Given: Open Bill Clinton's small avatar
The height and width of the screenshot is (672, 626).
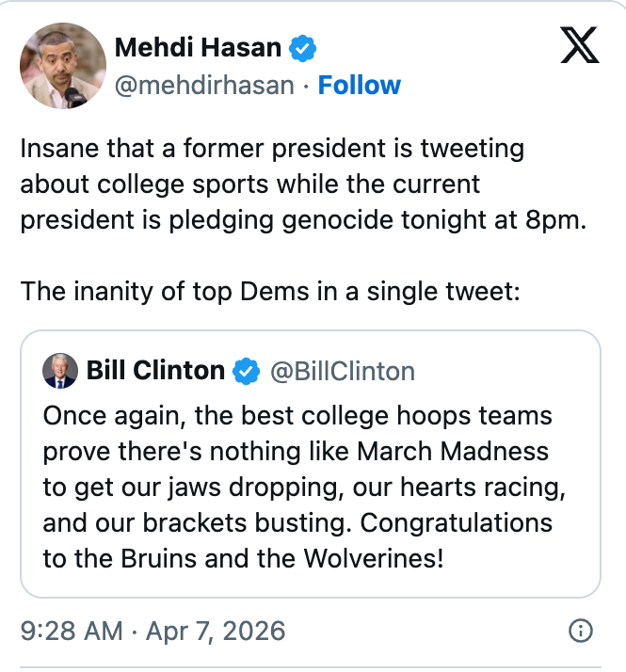Looking at the screenshot, I should [60, 371].
